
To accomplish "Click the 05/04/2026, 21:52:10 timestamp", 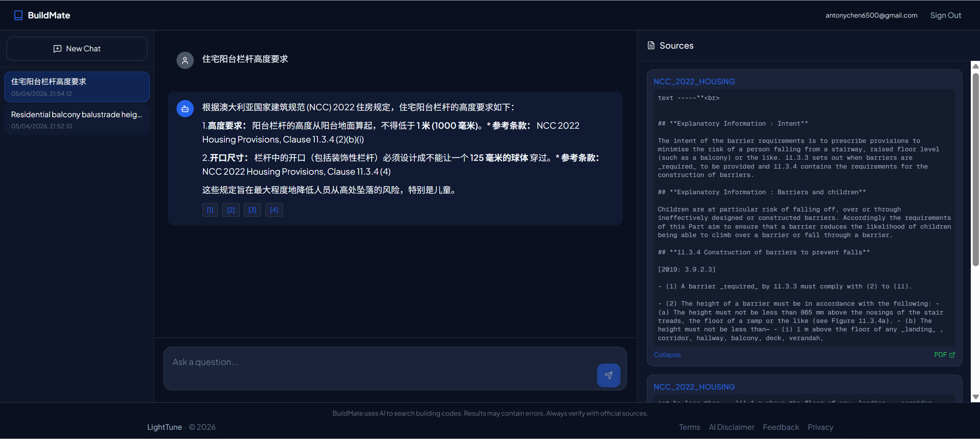I will [x=41, y=126].
